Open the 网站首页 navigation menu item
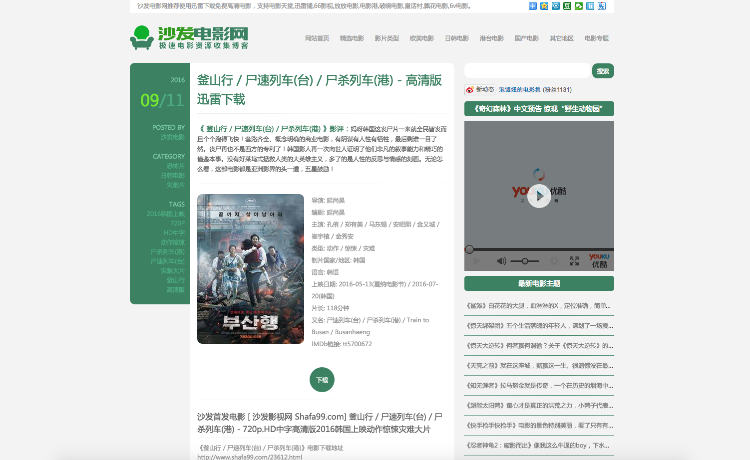The width and height of the screenshot is (750, 460). pyautogui.click(x=316, y=38)
